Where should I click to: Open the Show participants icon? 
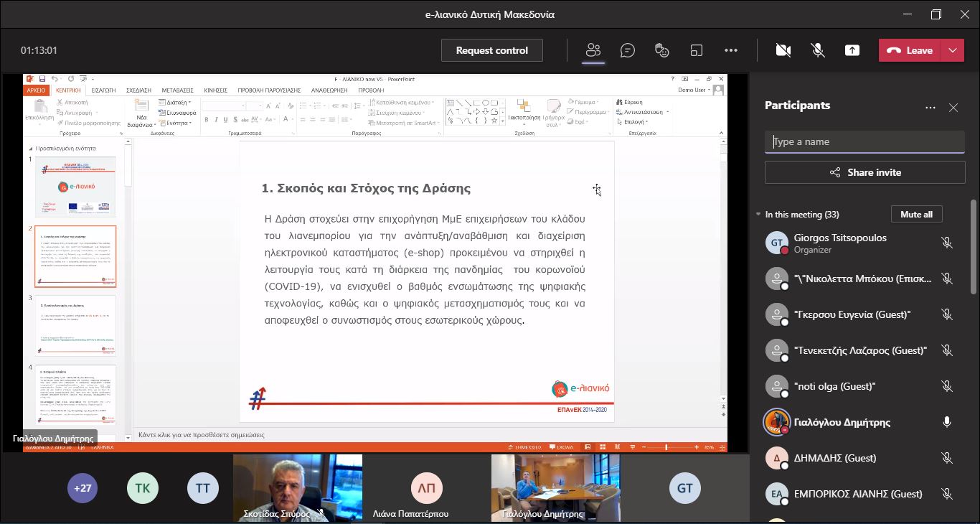point(593,50)
